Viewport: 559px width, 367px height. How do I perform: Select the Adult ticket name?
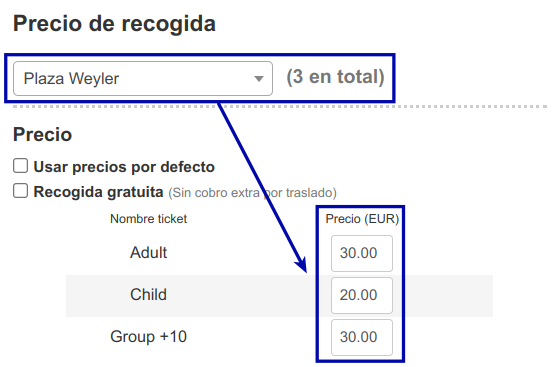click(148, 253)
